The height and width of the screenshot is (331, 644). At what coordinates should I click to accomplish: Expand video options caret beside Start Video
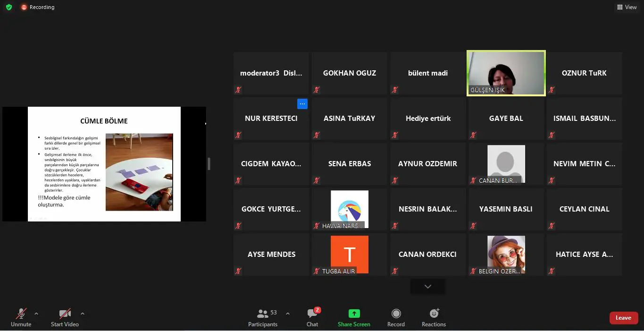[83, 314]
